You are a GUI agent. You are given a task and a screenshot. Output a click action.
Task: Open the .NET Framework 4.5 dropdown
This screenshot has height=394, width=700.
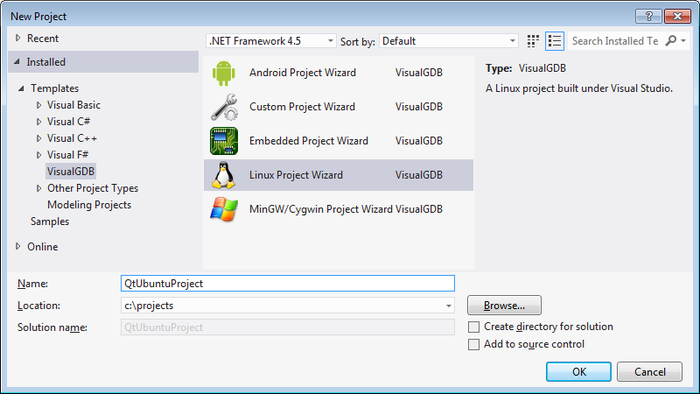271,41
